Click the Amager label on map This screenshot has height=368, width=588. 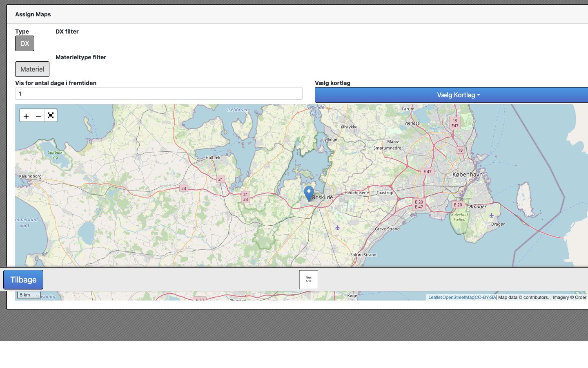478,206
